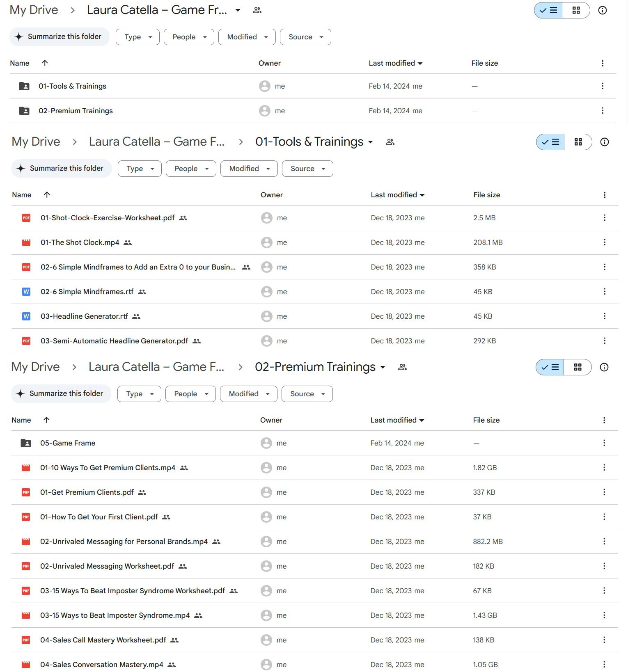Screen dimensions: 628x672
Task: Go to Laura Catella breadcrumb in 02-Premium Trainings view
Action: pyautogui.click(x=156, y=367)
